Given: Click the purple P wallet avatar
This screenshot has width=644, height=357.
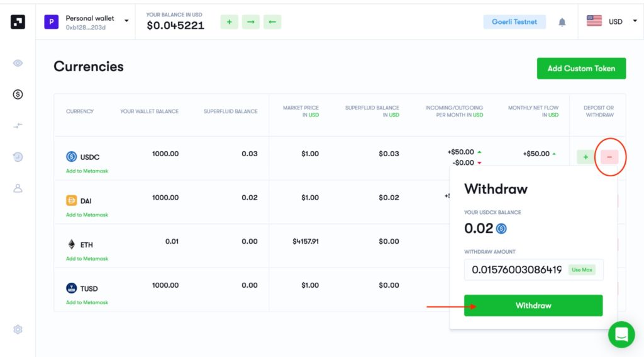Looking at the screenshot, I should pos(52,22).
